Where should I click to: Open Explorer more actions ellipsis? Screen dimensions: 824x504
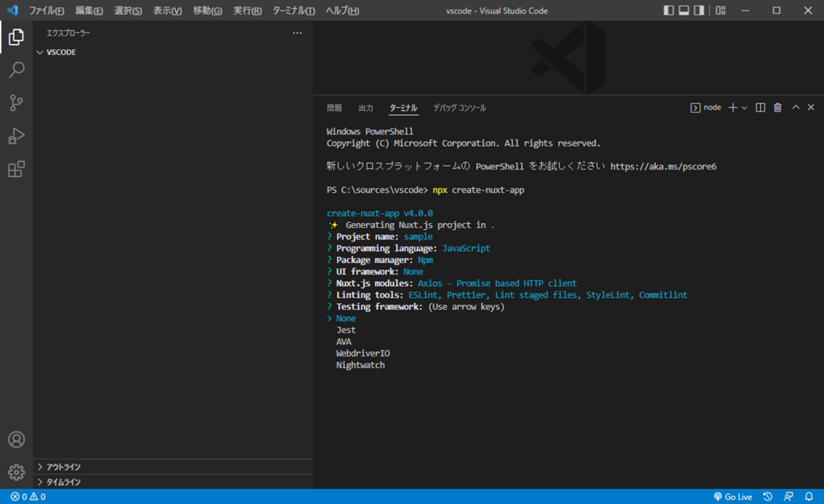[x=297, y=33]
